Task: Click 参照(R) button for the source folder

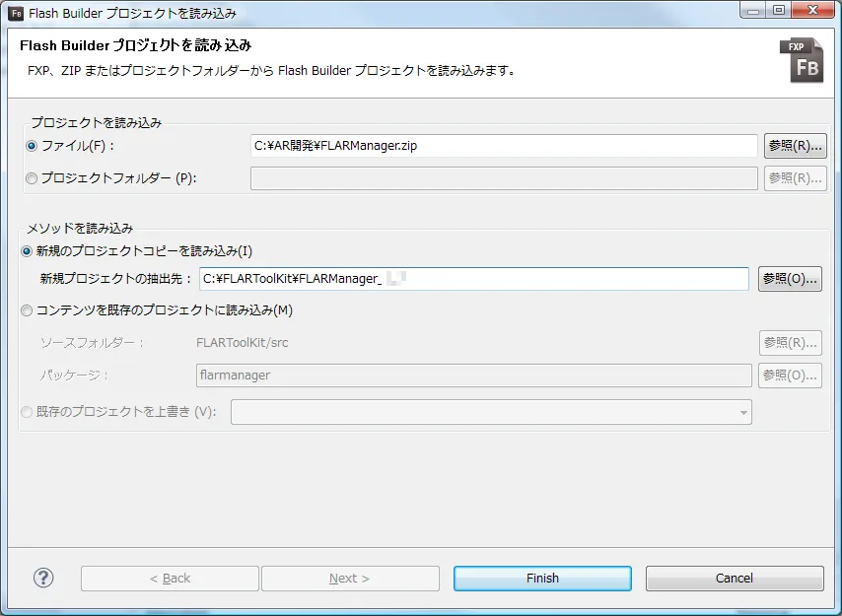Action: click(x=791, y=342)
